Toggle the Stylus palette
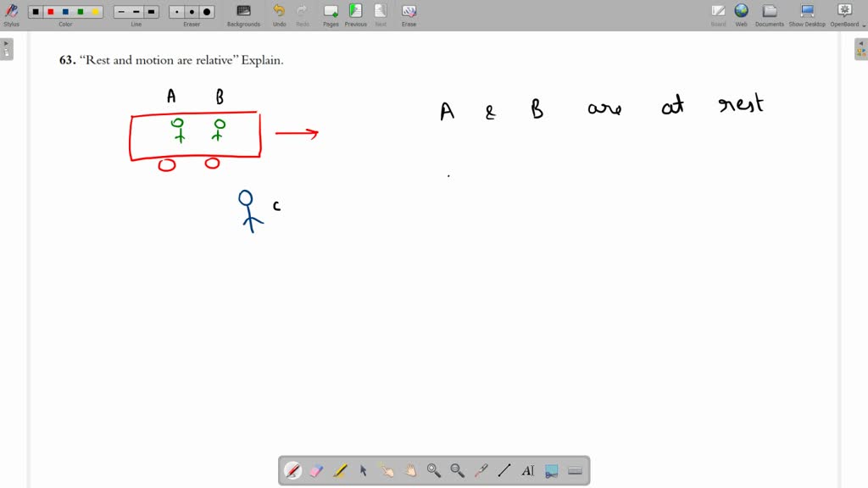This screenshot has height=488, width=868. click(x=12, y=12)
